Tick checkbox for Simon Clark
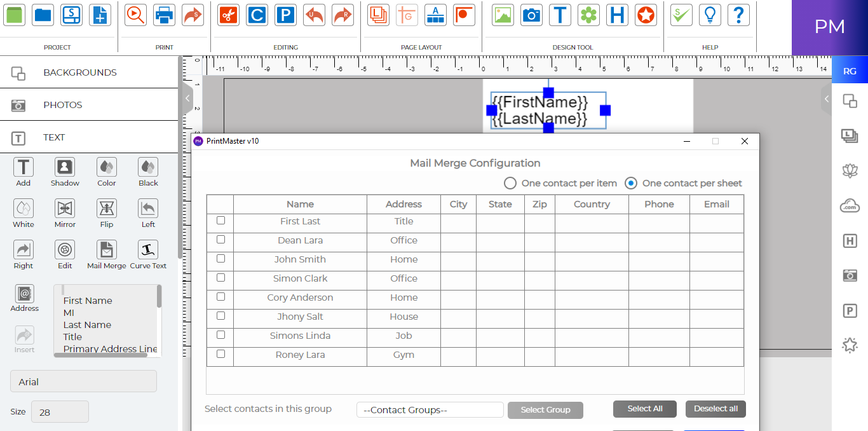Viewport: 868px width, 431px height. click(220, 278)
